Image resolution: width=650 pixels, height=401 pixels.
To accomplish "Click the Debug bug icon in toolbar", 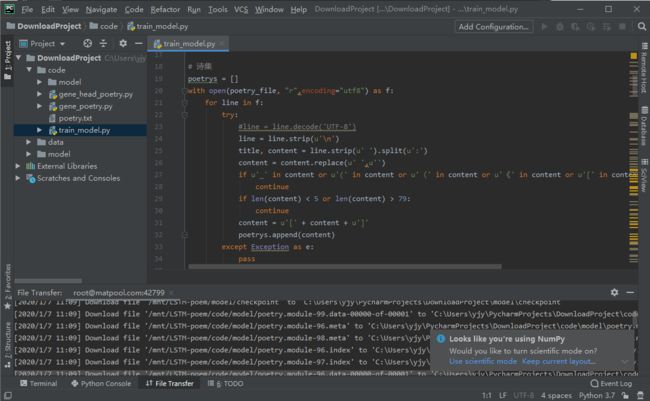I will (x=560, y=27).
